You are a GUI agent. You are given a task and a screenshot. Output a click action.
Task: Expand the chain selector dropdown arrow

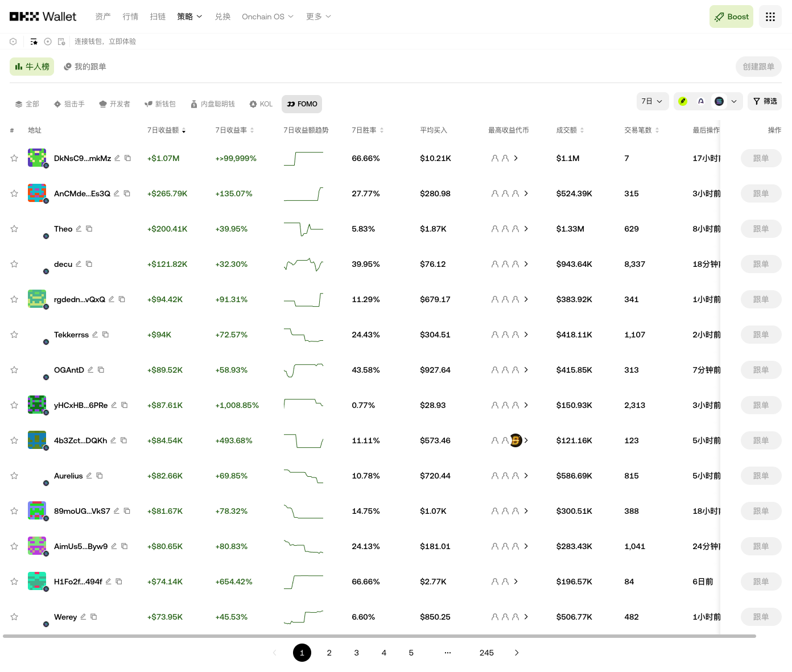coord(734,101)
